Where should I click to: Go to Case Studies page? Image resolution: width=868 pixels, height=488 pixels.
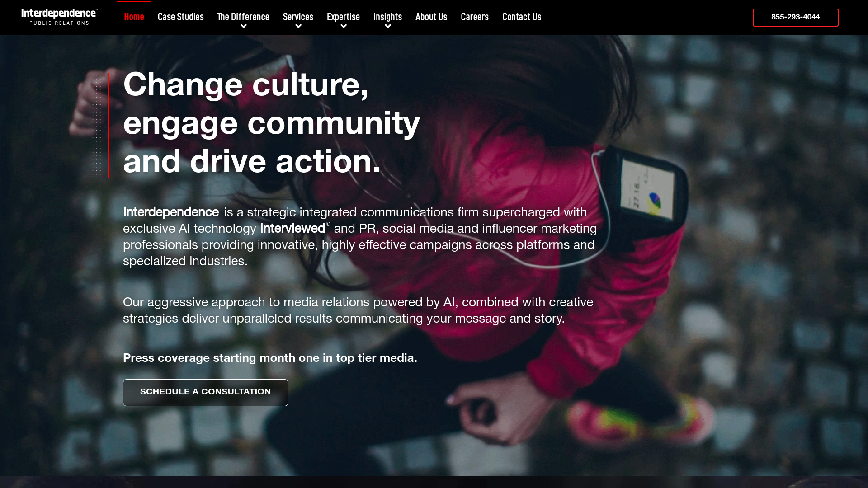point(180,17)
